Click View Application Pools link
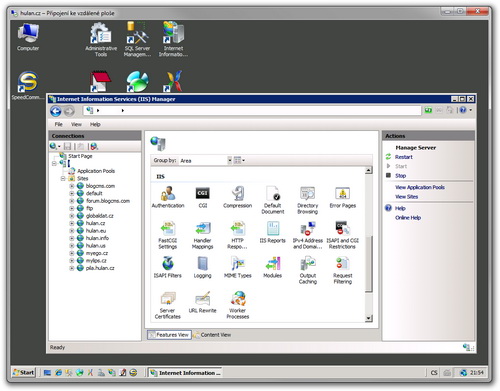 click(420, 187)
